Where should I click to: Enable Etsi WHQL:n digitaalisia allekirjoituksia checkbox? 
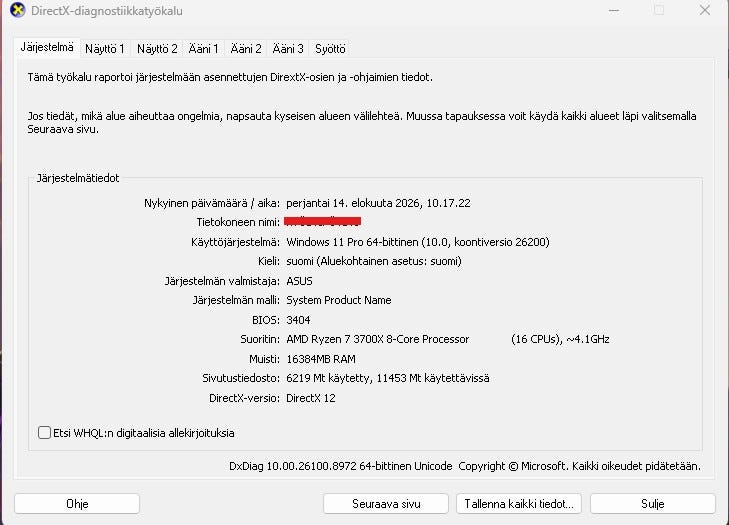point(44,433)
